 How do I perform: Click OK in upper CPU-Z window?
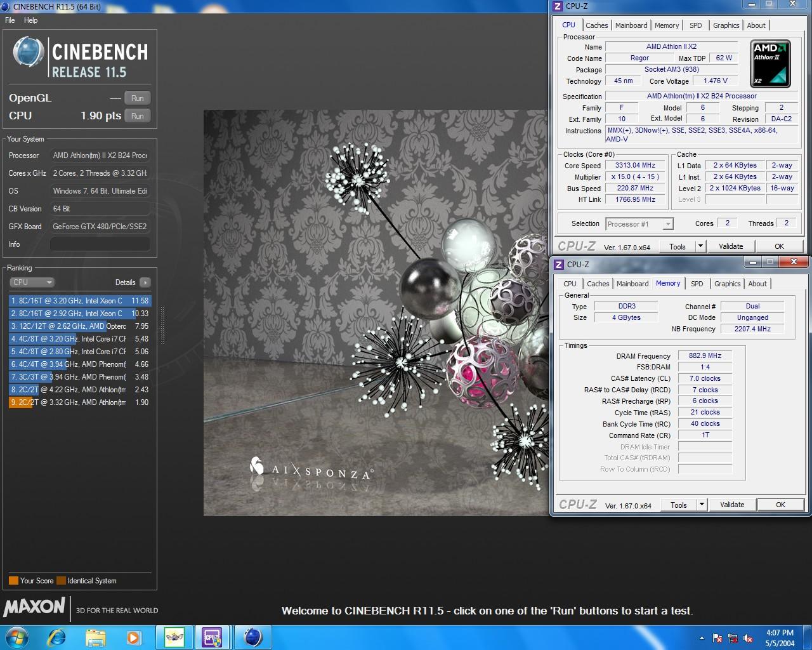click(x=780, y=246)
